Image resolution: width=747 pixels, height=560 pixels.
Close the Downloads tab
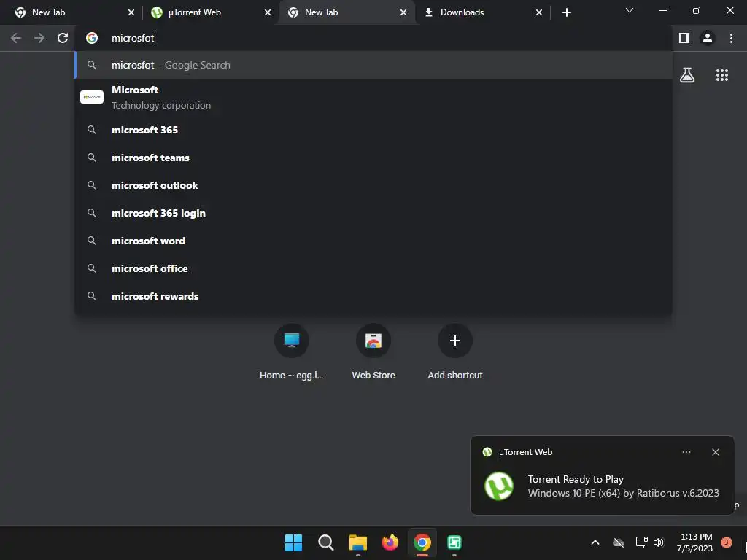(539, 12)
